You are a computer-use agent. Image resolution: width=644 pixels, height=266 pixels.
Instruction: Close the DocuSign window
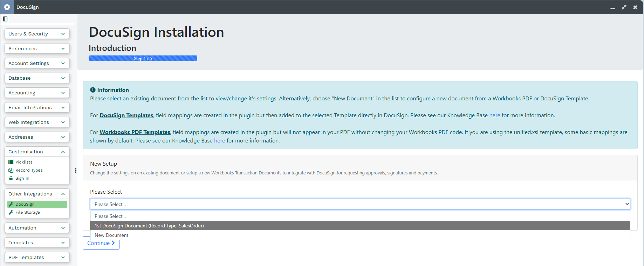tap(635, 7)
